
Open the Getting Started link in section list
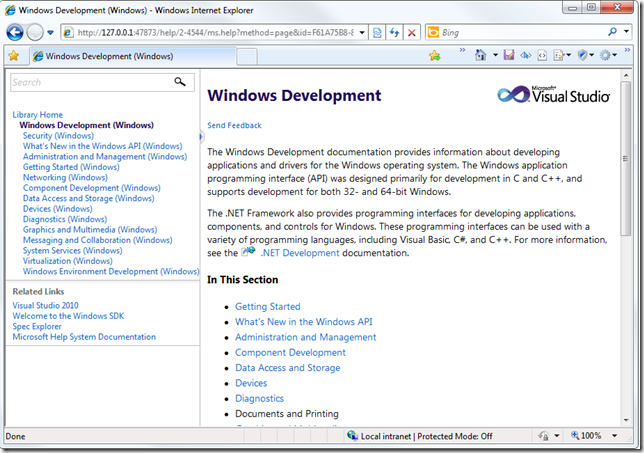tap(267, 307)
